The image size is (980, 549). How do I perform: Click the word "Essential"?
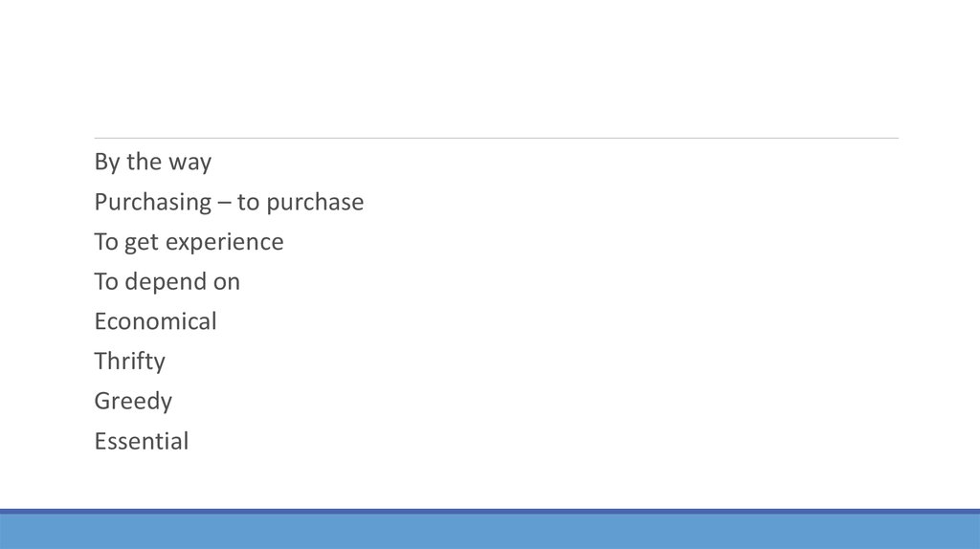(x=141, y=442)
